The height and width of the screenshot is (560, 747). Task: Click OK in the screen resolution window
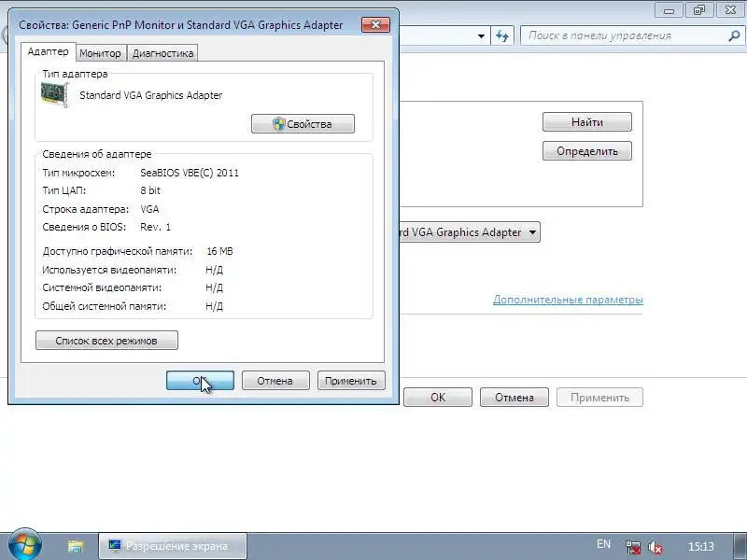(x=438, y=398)
